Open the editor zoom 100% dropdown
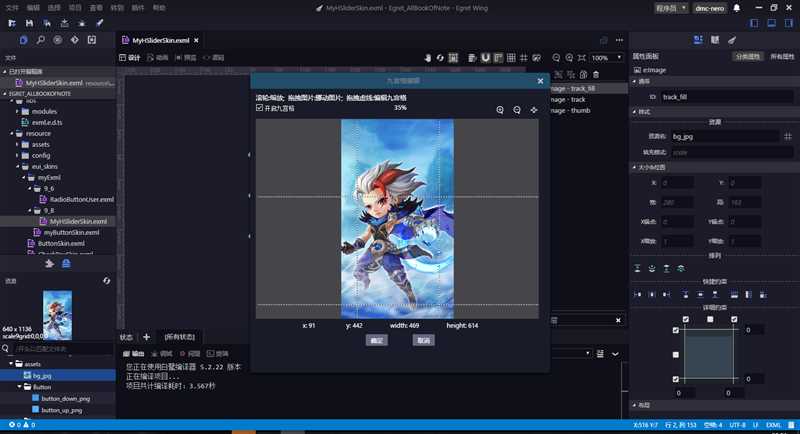 pos(607,58)
